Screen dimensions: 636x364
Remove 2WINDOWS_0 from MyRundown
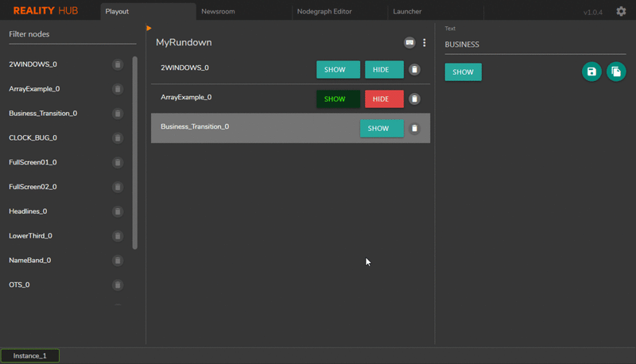pyautogui.click(x=414, y=70)
